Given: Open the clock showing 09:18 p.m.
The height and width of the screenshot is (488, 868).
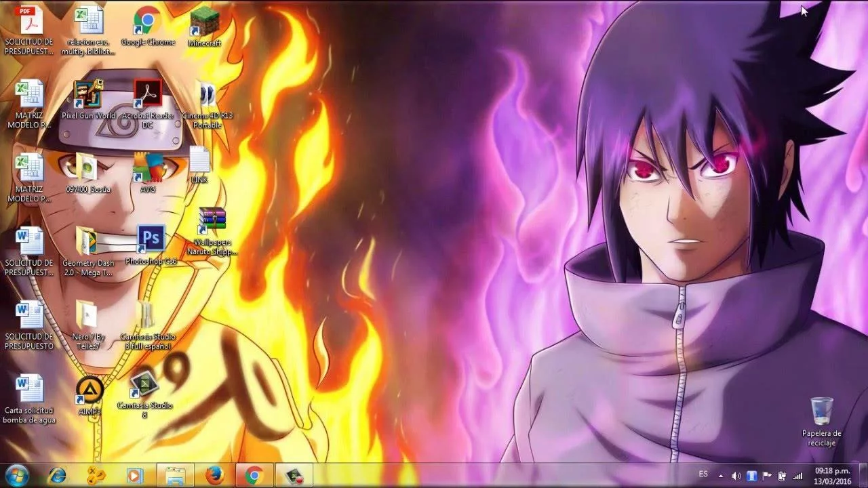Looking at the screenshot, I should click(x=832, y=476).
